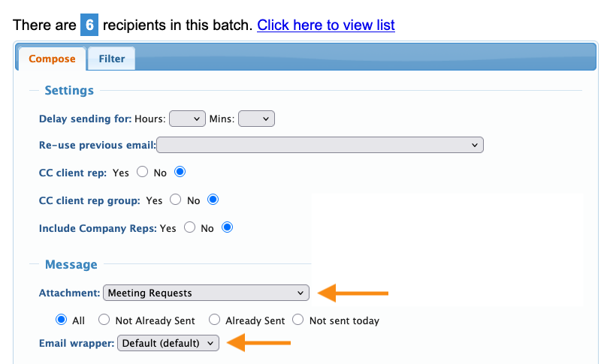Choose No for Include Company Reps

click(227, 227)
